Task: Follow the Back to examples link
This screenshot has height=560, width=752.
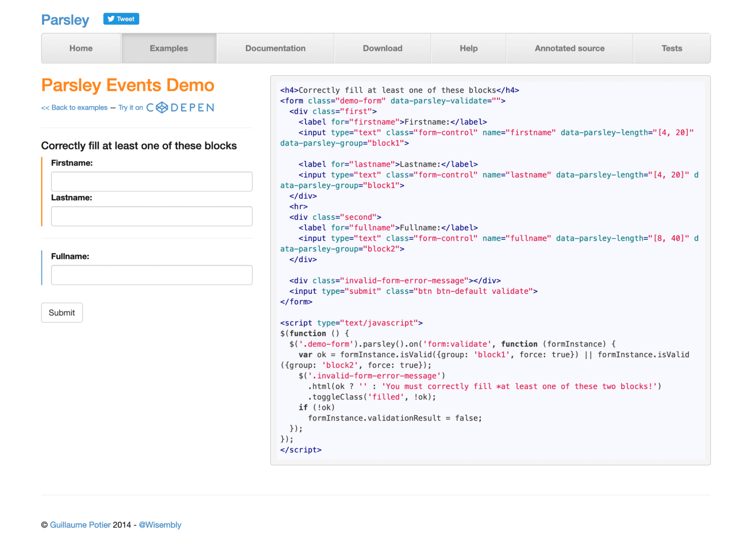Action: click(x=74, y=107)
